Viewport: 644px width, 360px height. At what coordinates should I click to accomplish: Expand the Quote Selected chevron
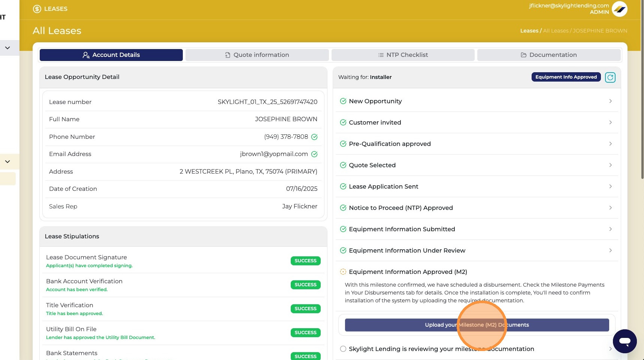click(x=610, y=165)
